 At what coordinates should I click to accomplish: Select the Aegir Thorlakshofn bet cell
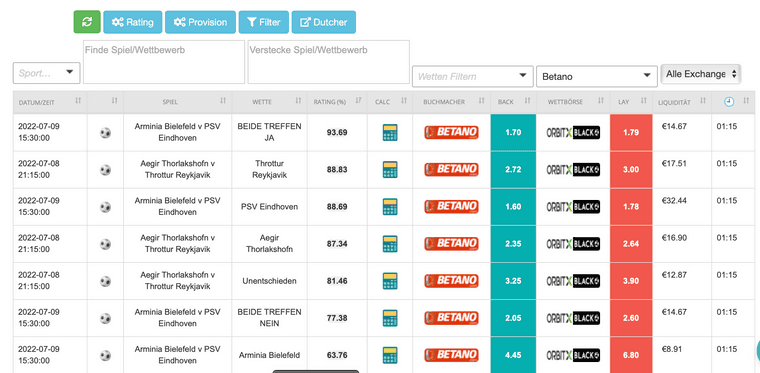(x=269, y=244)
